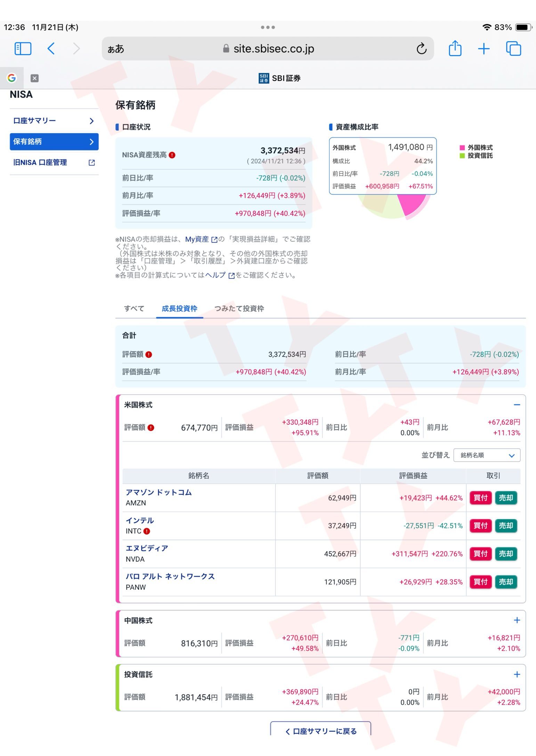Click the 評価損益 column header
536x756 pixels.
(x=413, y=476)
